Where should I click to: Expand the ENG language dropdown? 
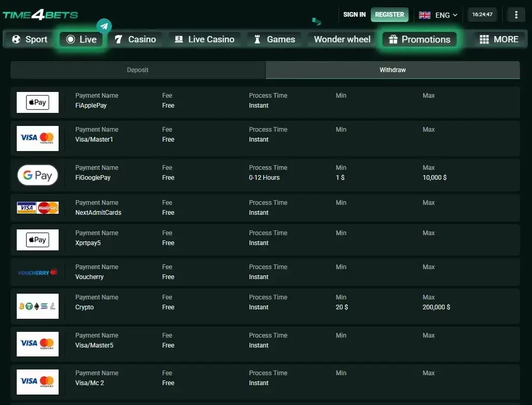(x=446, y=15)
